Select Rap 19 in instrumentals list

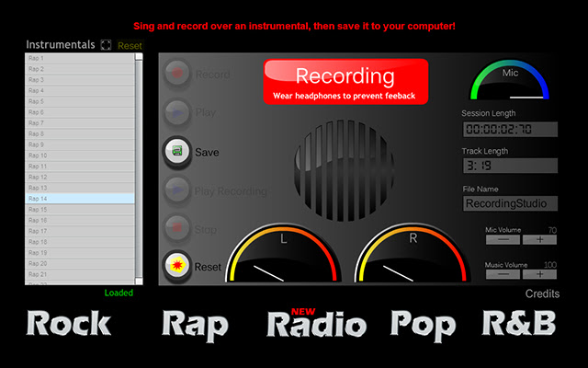tap(80, 253)
